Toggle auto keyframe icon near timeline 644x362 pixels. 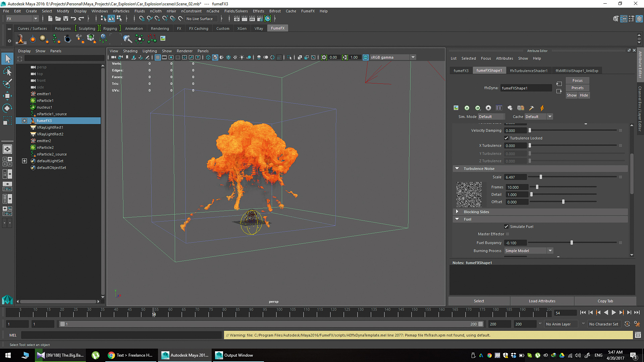point(627,324)
